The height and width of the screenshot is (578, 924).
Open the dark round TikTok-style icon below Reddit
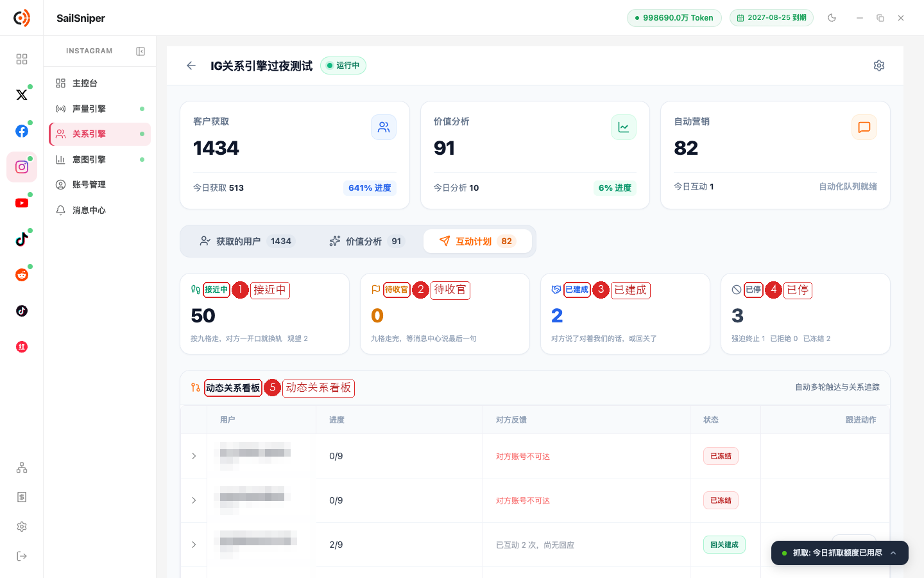[22, 311]
